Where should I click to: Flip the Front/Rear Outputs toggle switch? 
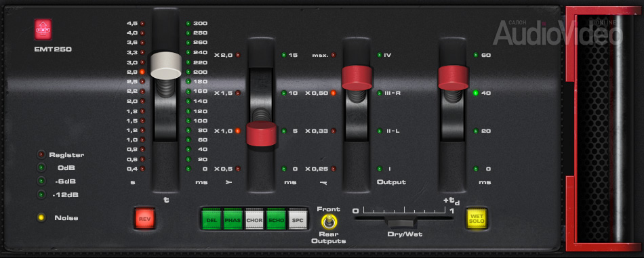coord(329,222)
